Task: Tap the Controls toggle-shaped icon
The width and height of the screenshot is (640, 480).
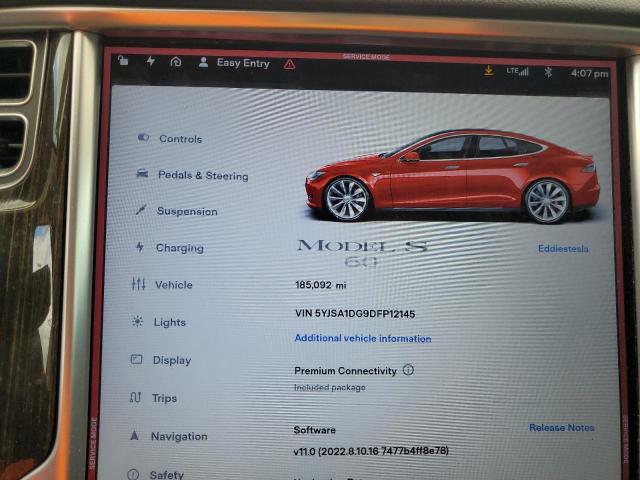Action: (x=143, y=138)
